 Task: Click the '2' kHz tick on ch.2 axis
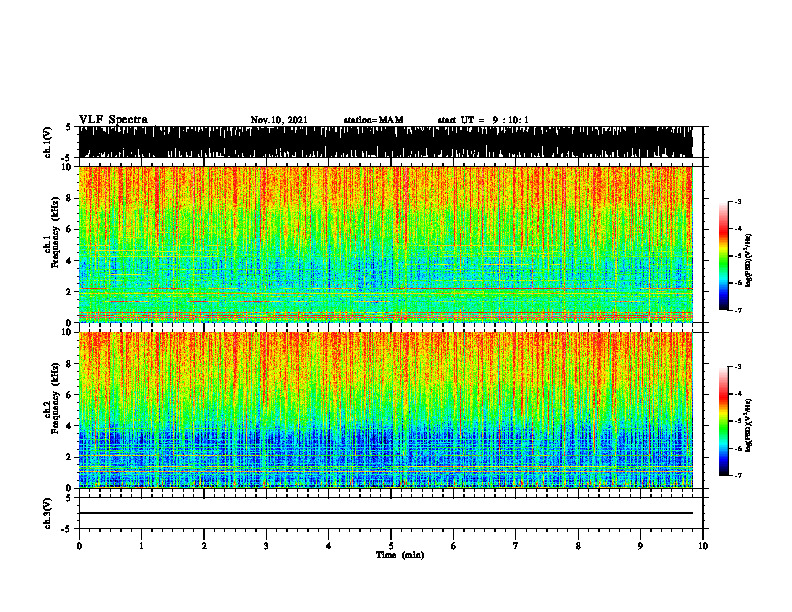click(70, 457)
